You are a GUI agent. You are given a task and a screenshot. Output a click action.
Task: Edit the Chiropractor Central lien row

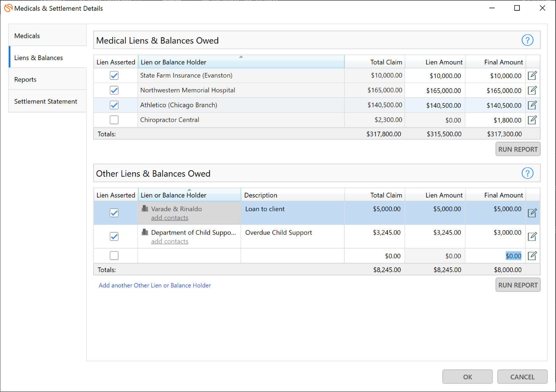(532, 120)
